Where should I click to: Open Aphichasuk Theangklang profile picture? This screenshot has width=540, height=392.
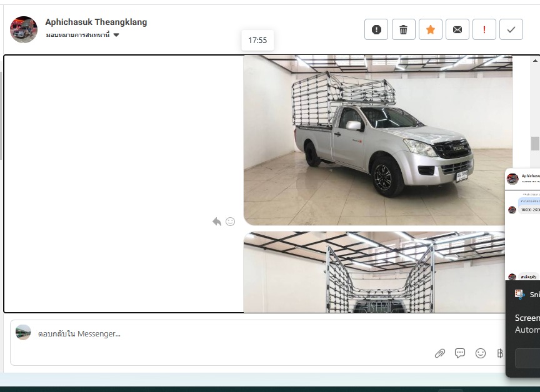click(x=23, y=29)
